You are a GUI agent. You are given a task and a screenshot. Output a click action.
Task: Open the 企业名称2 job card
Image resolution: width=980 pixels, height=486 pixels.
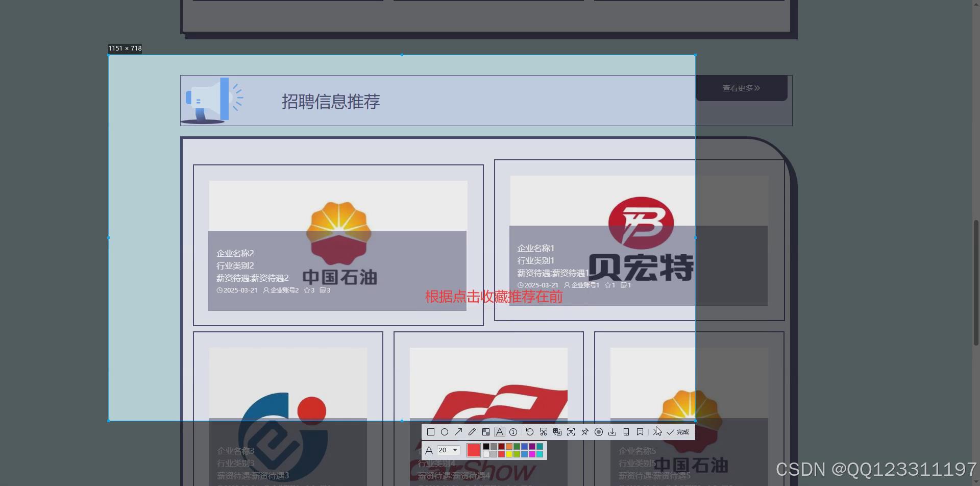[338, 245]
